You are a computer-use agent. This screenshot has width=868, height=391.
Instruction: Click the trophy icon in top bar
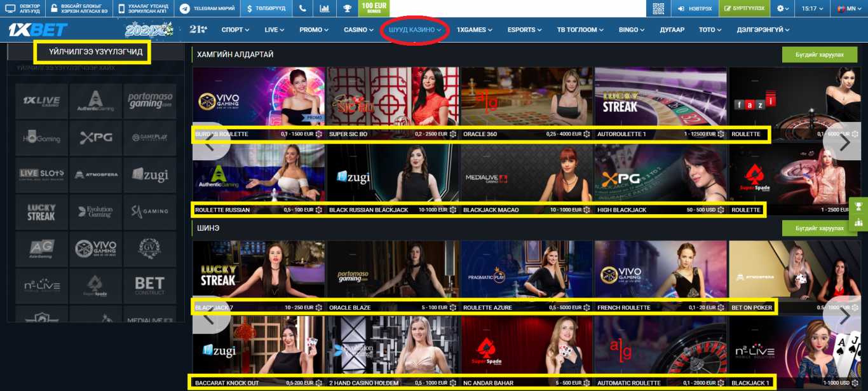tap(346, 9)
